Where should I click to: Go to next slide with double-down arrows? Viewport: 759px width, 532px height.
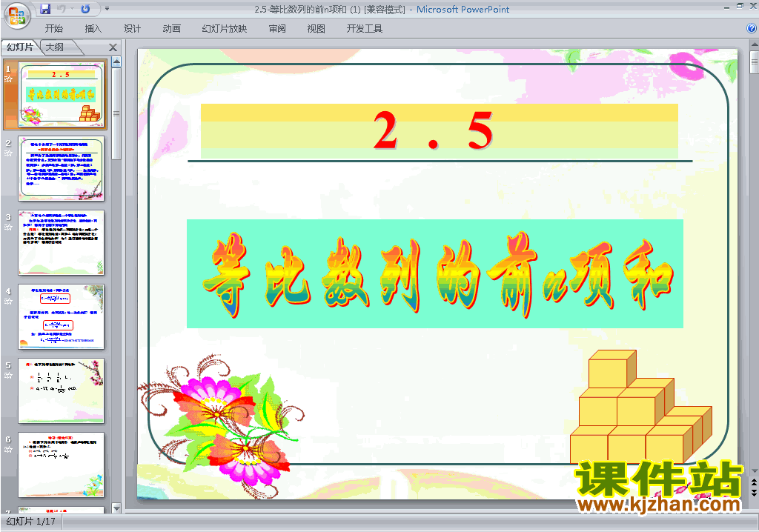pos(754,492)
